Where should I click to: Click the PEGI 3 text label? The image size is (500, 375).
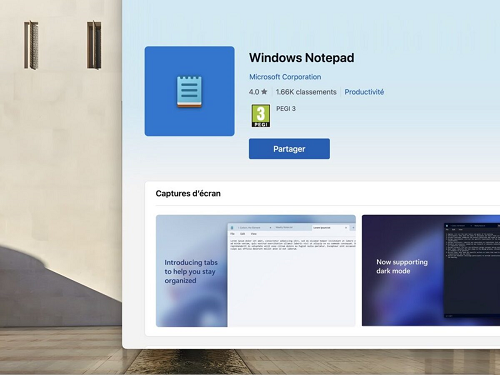[286, 109]
